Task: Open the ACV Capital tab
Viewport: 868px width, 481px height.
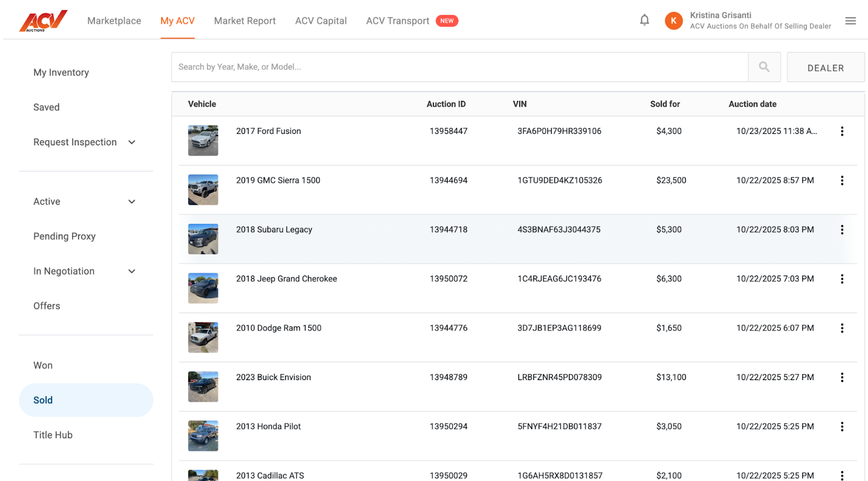Action: 321,21
